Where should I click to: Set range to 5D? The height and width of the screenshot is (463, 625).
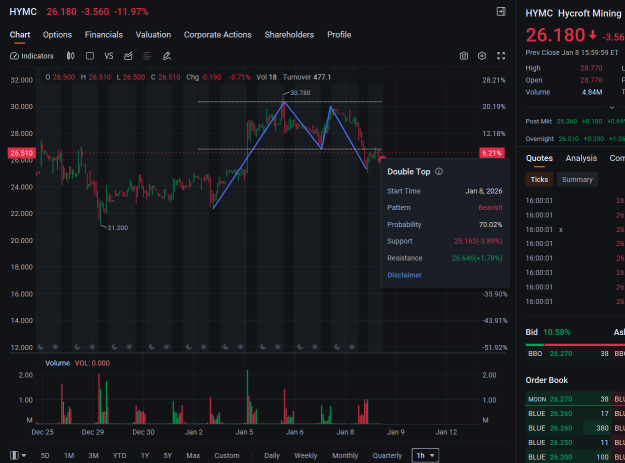coord(45,455)
